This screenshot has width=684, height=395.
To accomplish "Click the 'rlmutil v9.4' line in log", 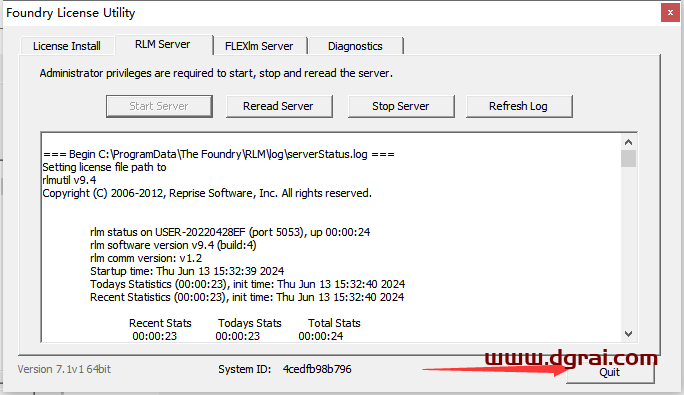I will [69, 180].
